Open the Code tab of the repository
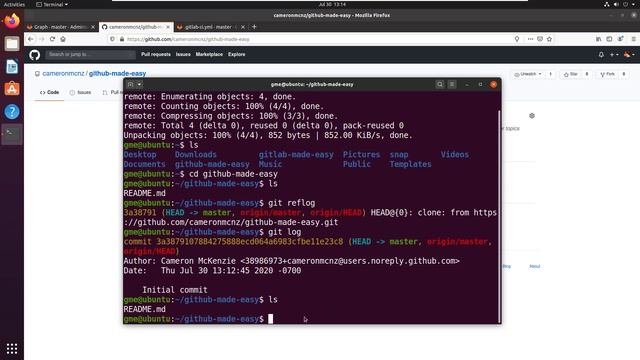This screenshot has width=640, height=360. point(49,93)
